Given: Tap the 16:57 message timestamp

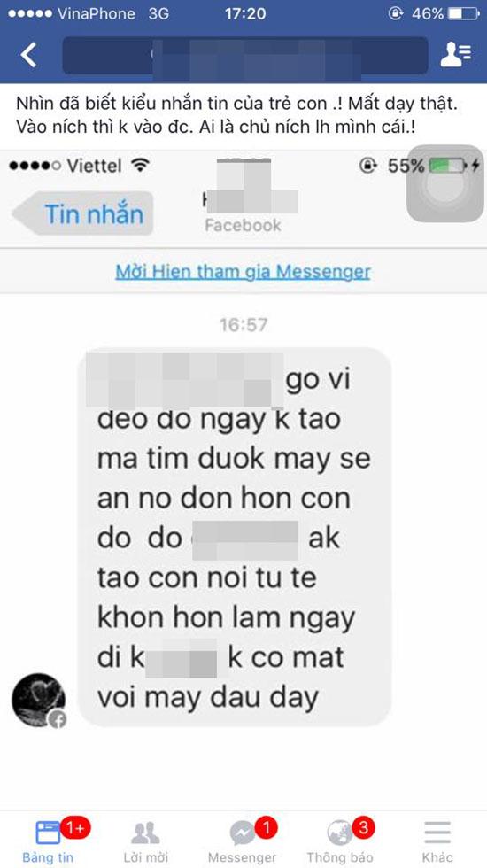Looking at the screenshot, I should point(243,324).
